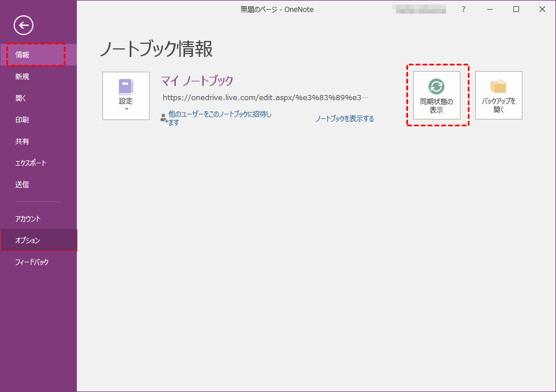Choose 共有 from the sidebar
The width and height of the screenshot is (556, 392).
[x=22, y=142]
